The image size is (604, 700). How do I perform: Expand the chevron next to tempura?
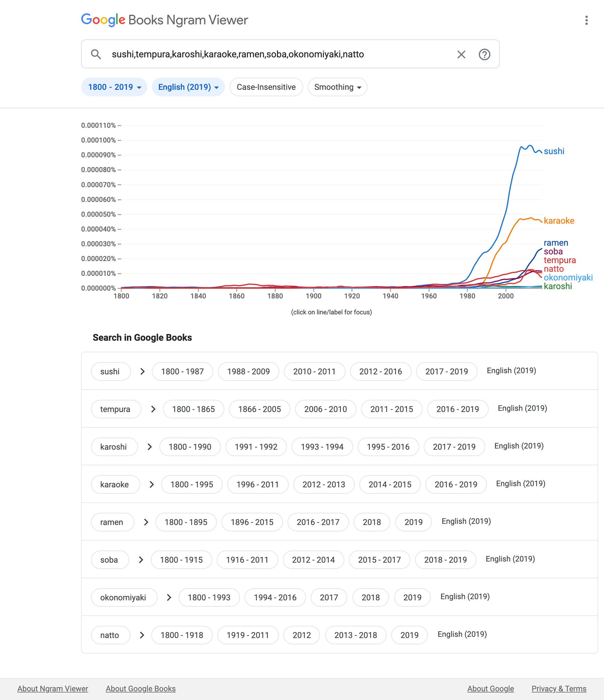(x=153, y=409)
